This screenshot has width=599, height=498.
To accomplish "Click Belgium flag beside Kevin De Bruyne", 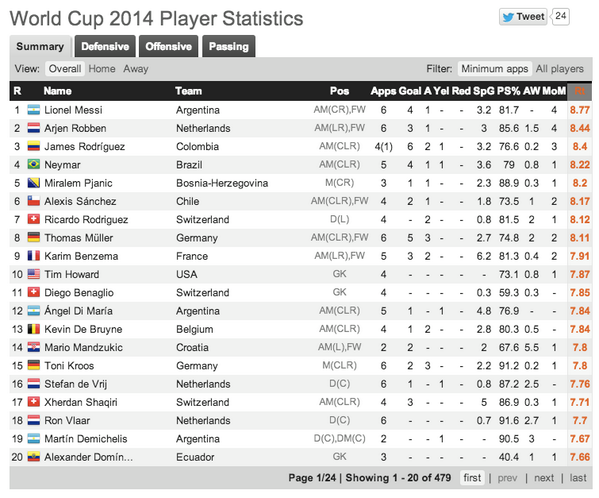I will click(x=34, y=329).
